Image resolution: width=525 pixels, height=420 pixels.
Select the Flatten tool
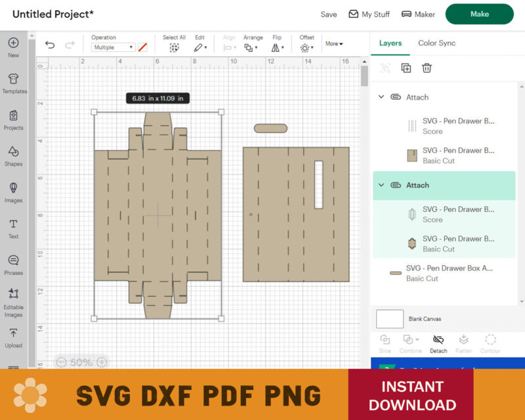[463, 341]
